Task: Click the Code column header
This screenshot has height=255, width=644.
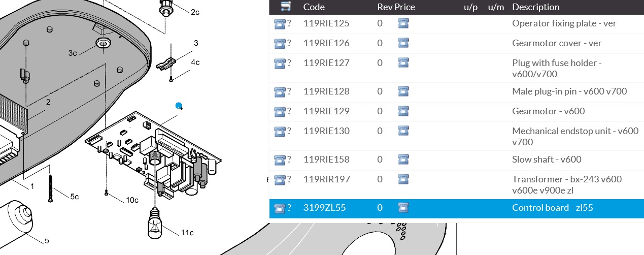Action: (x=314, y=7)
